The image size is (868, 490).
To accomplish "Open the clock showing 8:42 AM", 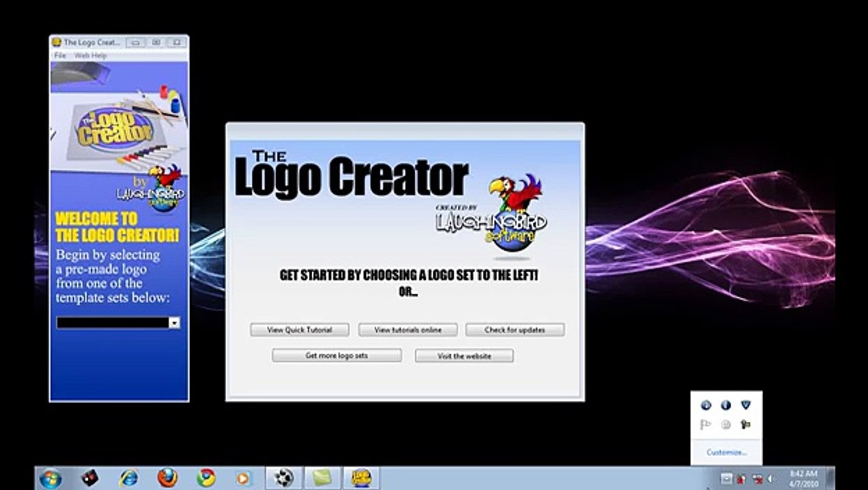I will pos(803,478).
